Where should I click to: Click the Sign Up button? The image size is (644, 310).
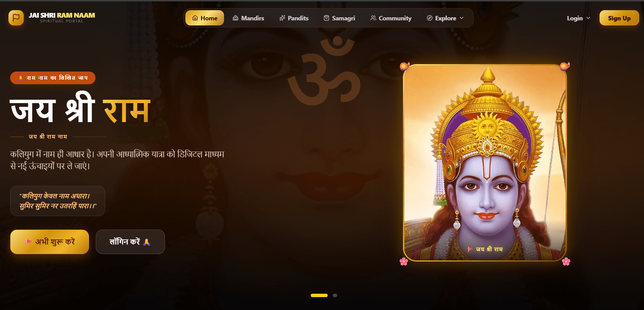pos(619,18)
